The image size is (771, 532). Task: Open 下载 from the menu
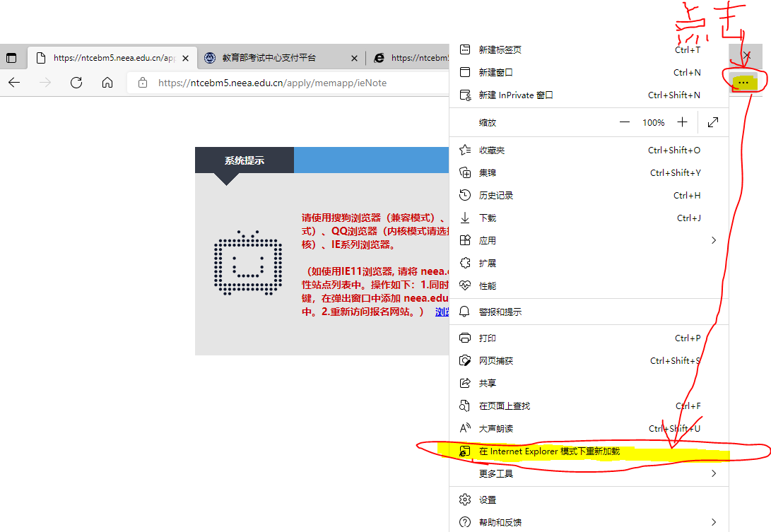[x=589, y=218]
